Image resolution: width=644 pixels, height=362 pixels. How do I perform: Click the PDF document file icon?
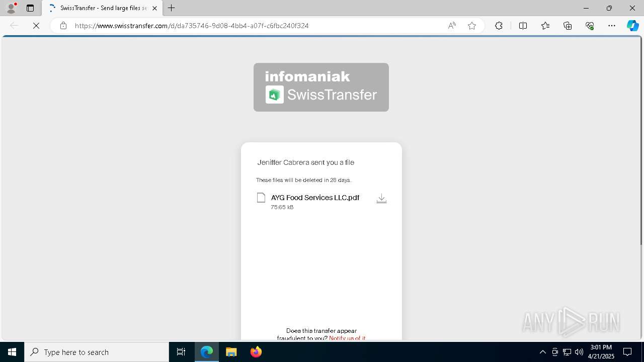coord(261,198)
